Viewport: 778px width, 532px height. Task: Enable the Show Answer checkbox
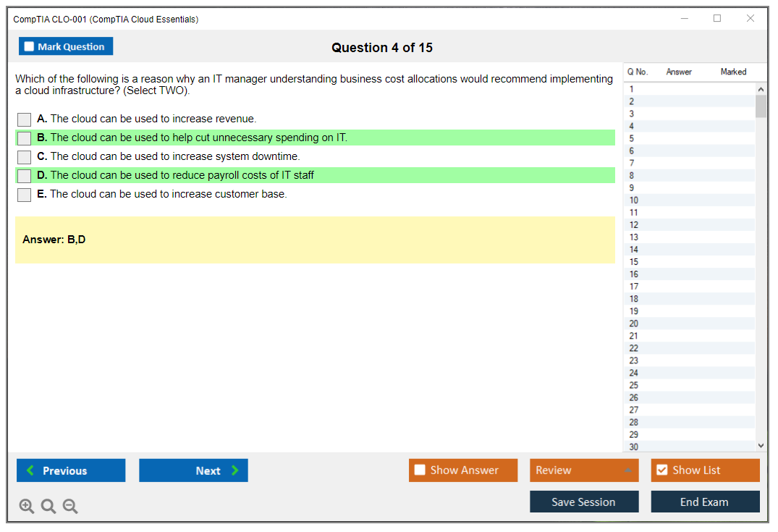(420, 470)
